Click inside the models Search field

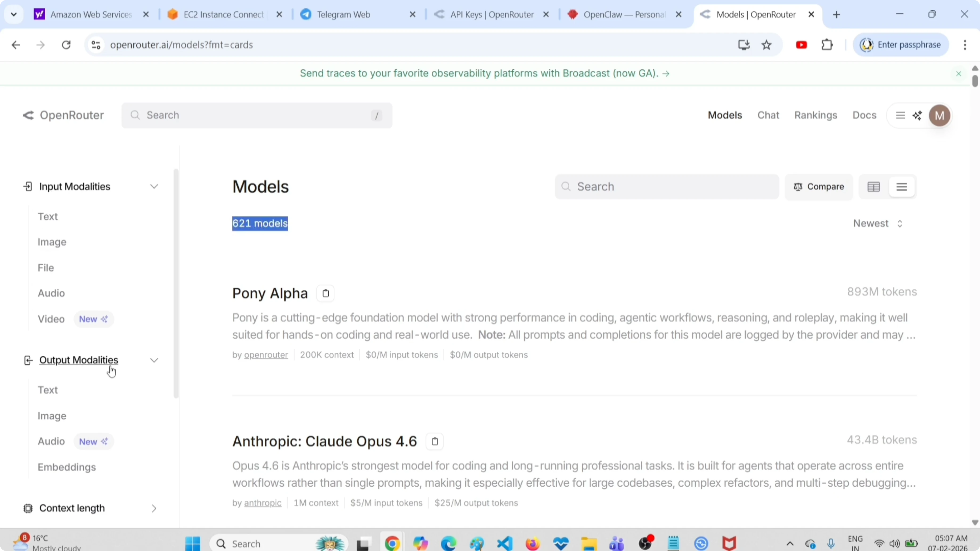pyautogui.click(x=666, y=187)
